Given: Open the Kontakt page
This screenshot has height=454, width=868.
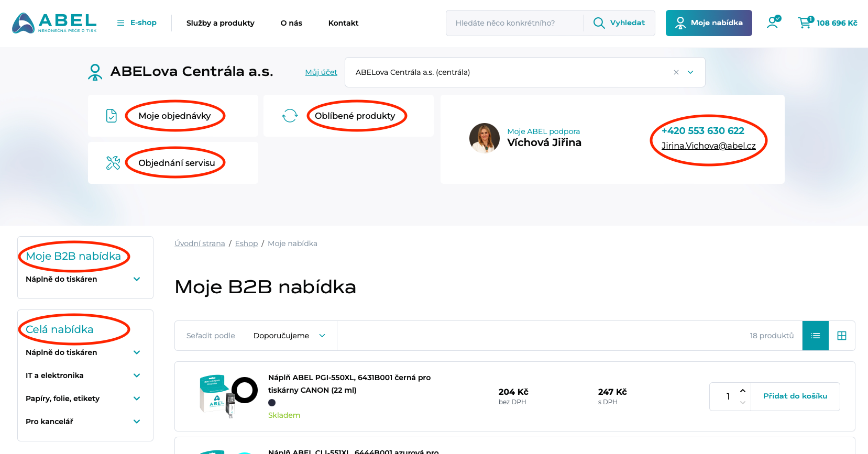Looking at the screenshot, I should click(343, 23).
